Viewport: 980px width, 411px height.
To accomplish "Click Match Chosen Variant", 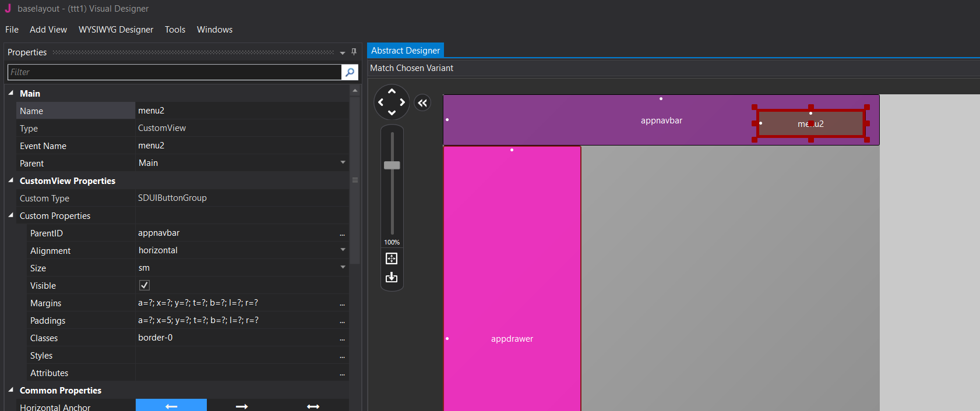I will click(411, 68).
